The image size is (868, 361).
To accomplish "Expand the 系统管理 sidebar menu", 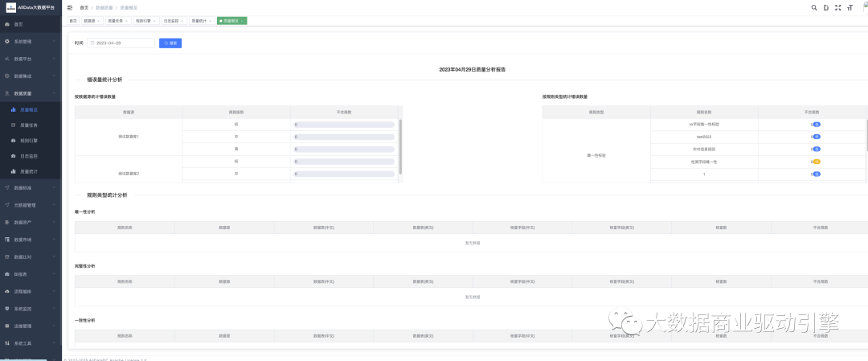I will tap(23, 41).
